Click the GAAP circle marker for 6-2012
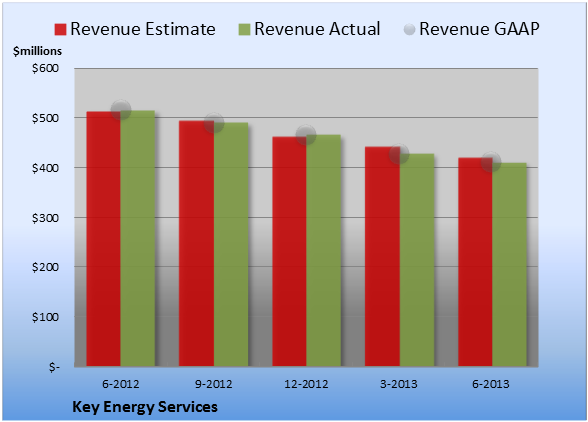 coord(121,110)
